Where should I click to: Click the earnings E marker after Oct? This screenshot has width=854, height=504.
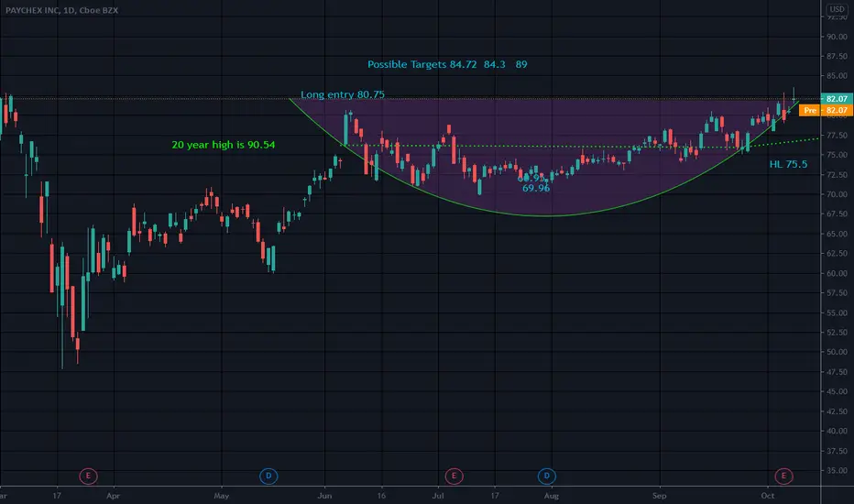tap(783, 477)
